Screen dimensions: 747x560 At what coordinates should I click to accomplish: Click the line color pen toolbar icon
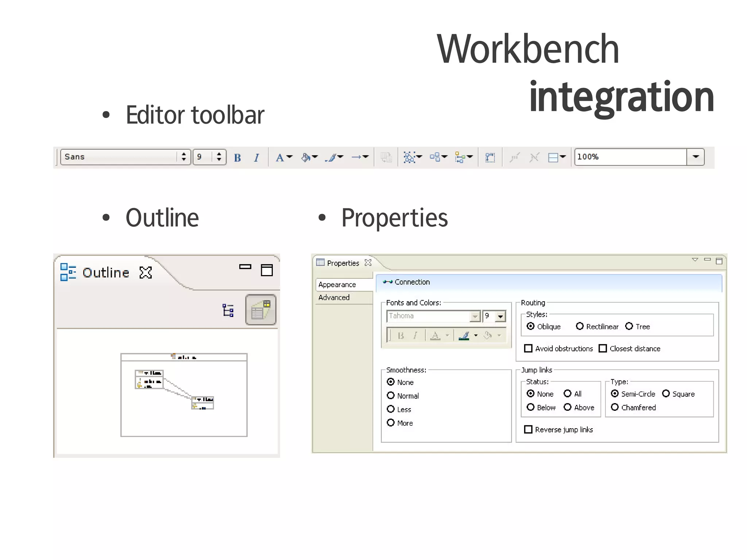point(331,158)
